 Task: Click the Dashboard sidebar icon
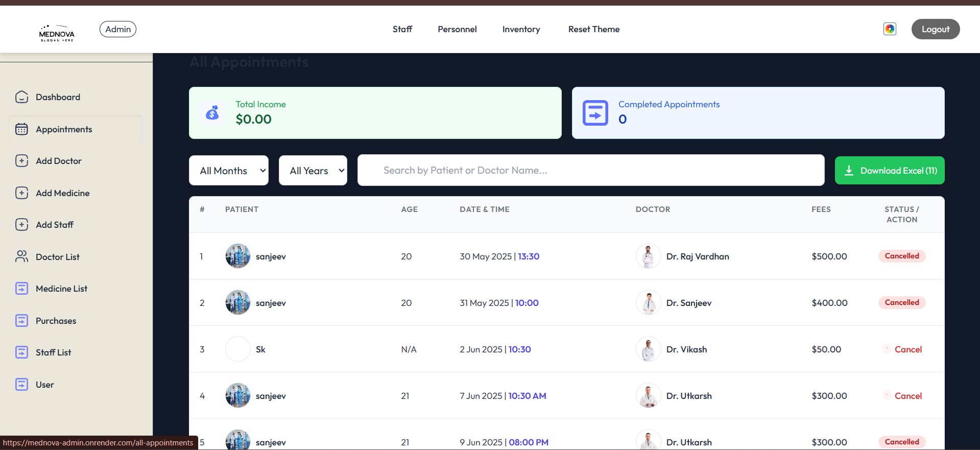[21, 97]
